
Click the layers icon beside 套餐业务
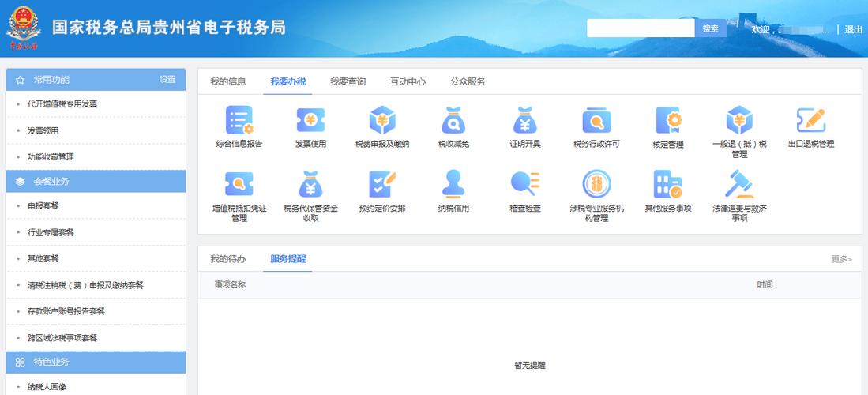(x=21, y=181)
